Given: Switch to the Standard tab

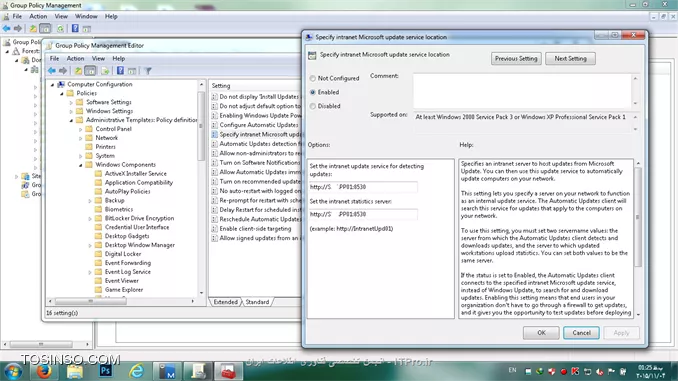Looking at the screenshot, I should click(257, 302).
